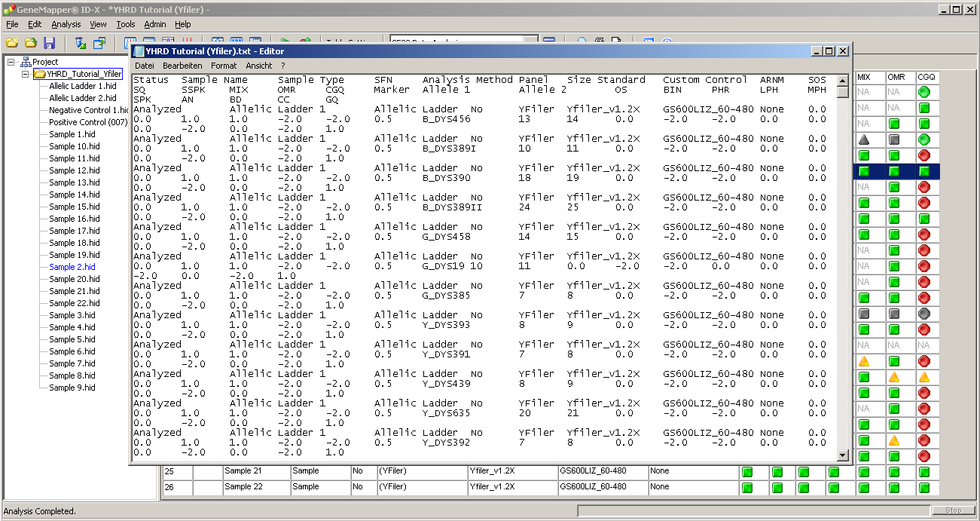Viewport: 980px width, 521px height.
Task: Select Sample 9.hid in the project tree
Action: pos(72,388)
